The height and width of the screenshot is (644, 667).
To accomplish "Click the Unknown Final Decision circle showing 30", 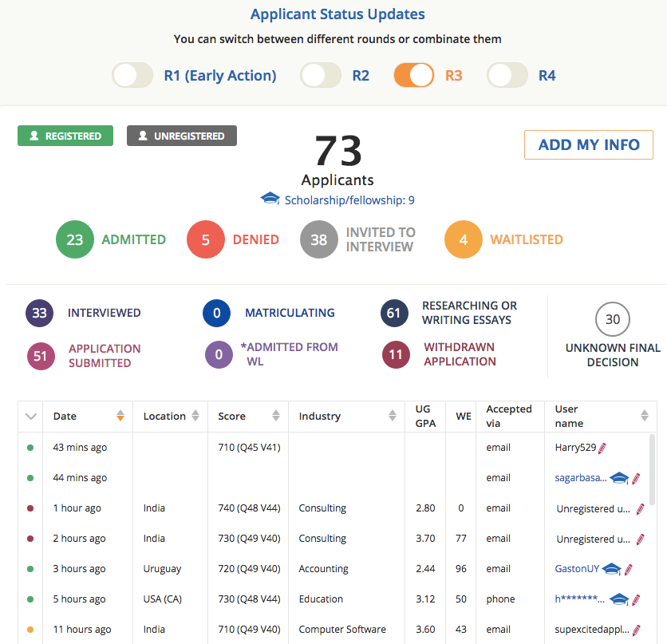I will (612, 320).
